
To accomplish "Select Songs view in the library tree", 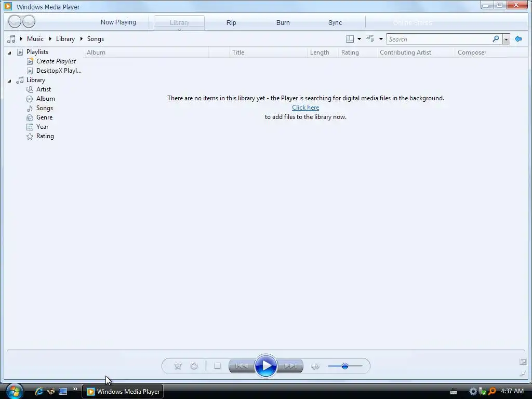I will 45,108.
